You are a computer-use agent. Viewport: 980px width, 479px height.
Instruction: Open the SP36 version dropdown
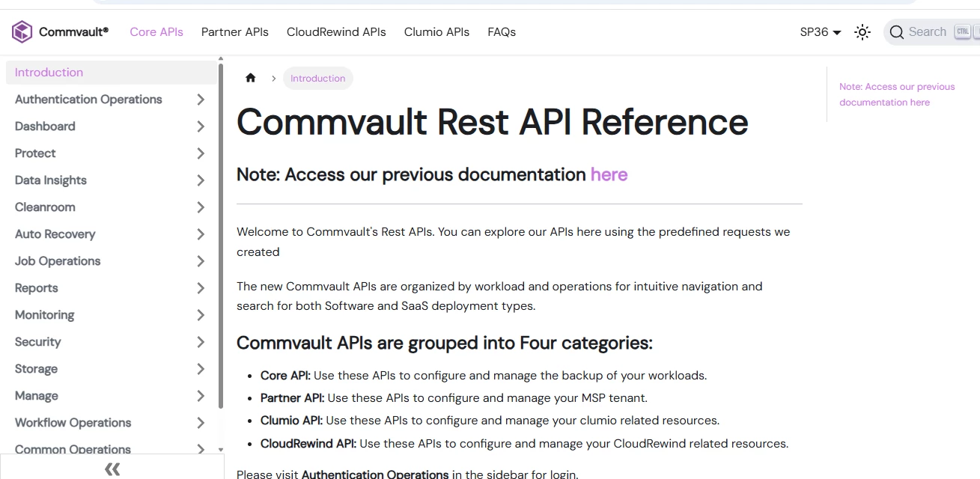[821, 32]
